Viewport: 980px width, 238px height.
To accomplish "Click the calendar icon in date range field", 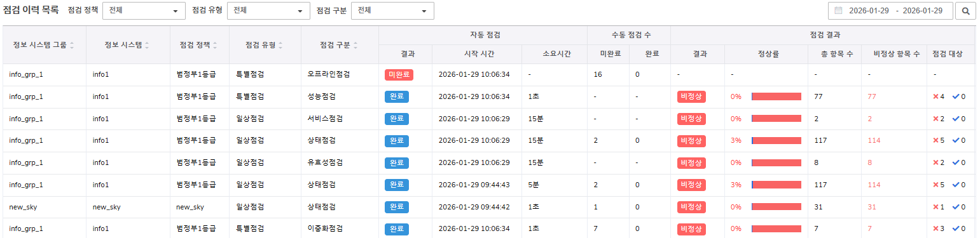I will click(x=839, y=11).
